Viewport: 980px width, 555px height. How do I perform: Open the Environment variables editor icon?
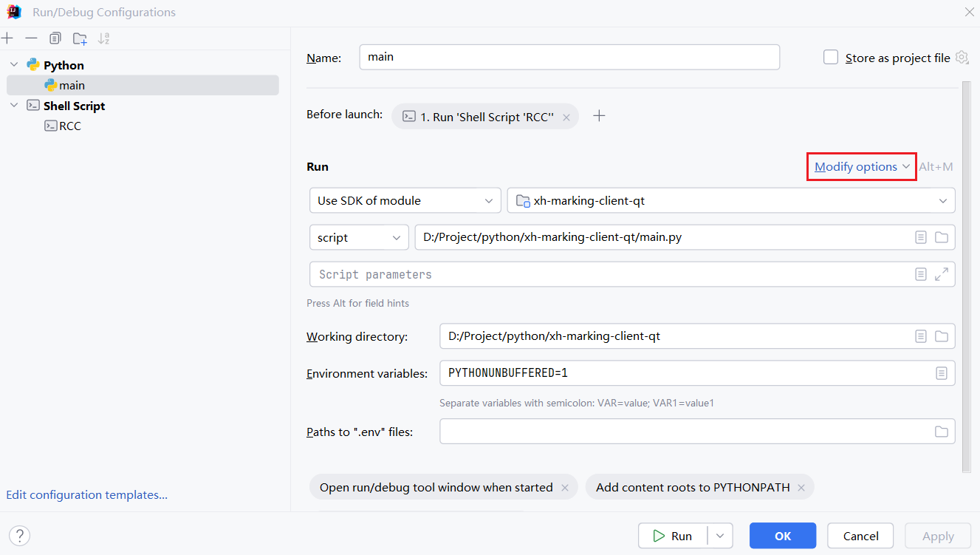941,373
